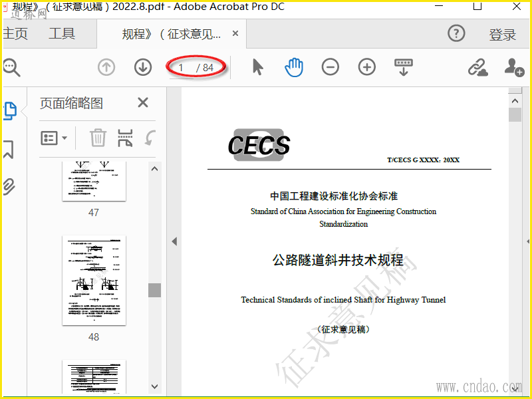
Task: Open the page thumbnails panel icon
Action: pyautogui.click(x=10, y=110)
